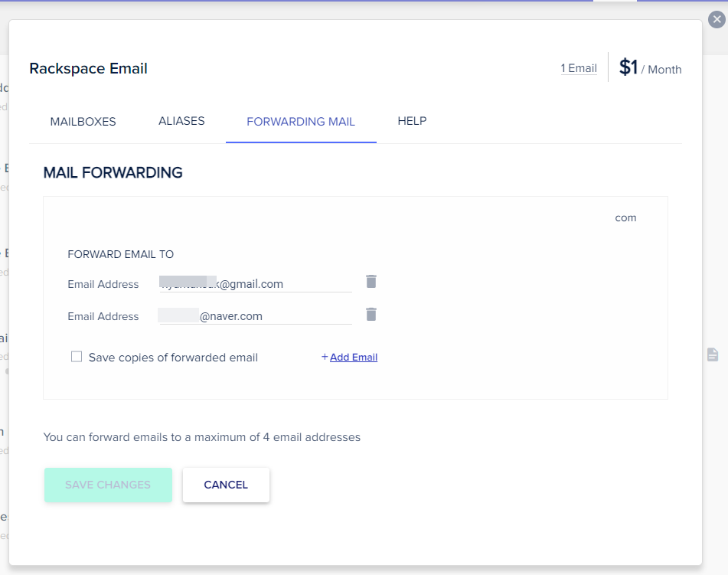Click the Forward Email To label

(x=121, y=254)
